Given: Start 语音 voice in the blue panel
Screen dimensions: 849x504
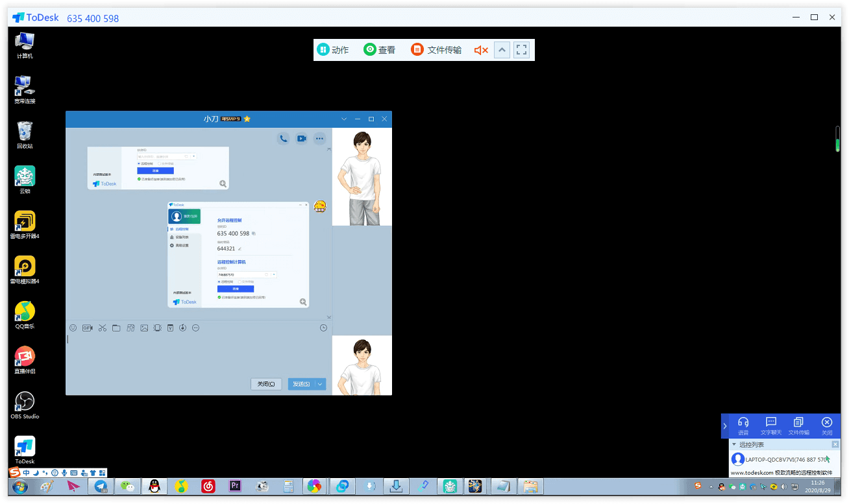Looking at the screenshot, I should [x=743, y=426].
